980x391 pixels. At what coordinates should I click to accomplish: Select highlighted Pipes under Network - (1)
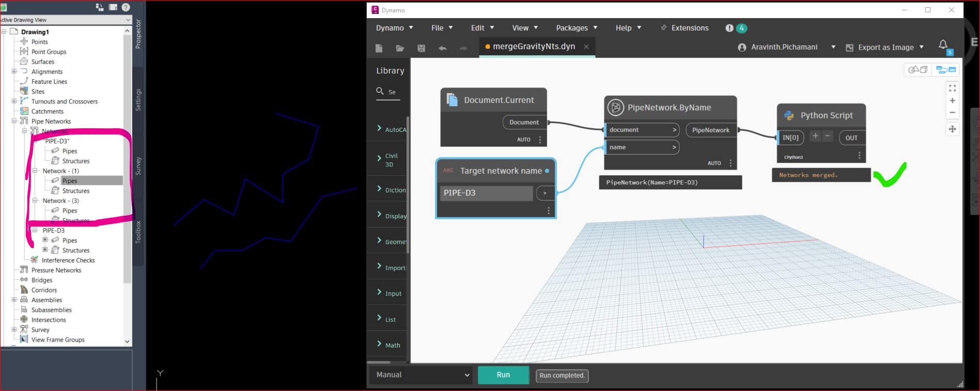[70, 181]
